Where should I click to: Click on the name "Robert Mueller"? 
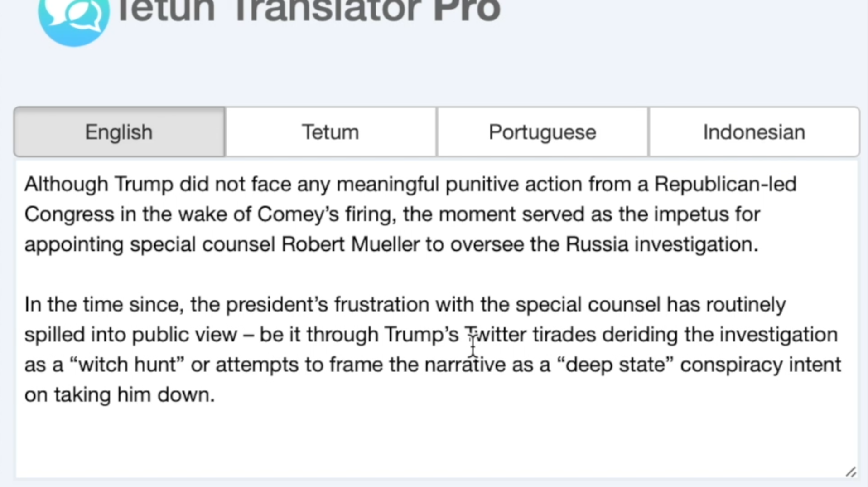(x=351, y=244)
